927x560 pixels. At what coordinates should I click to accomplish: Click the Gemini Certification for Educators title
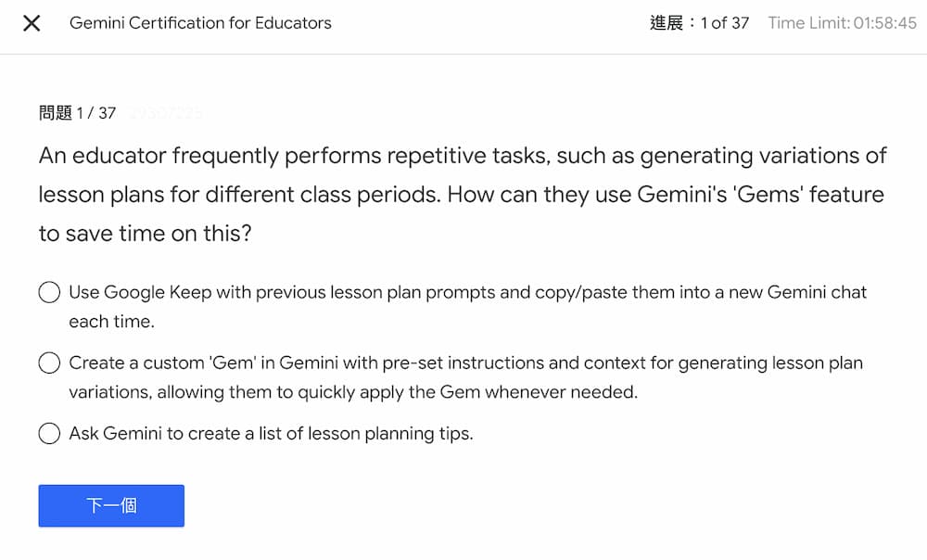point(200,23)
